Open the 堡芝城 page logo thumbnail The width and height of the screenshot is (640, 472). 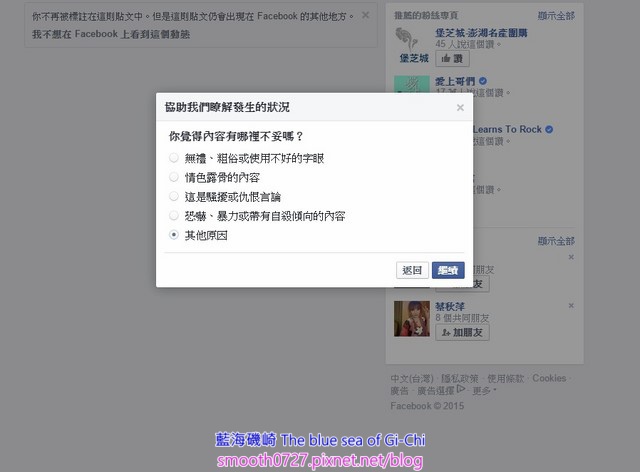(411, 45)
